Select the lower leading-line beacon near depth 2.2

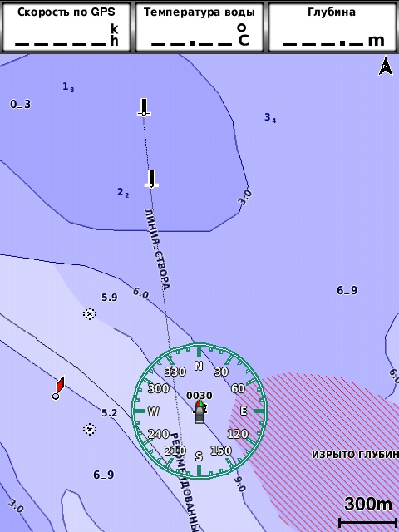[151, 180]
